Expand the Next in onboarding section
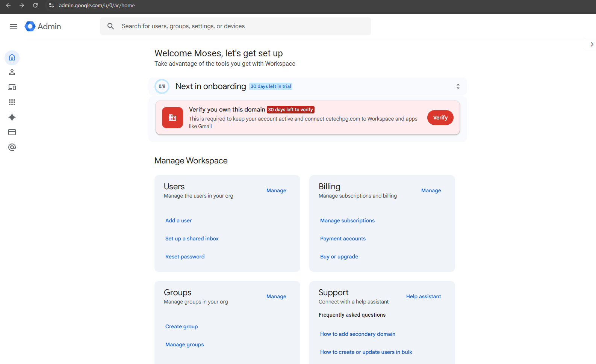The image size is (596, 364). click(x=458, y=86)
